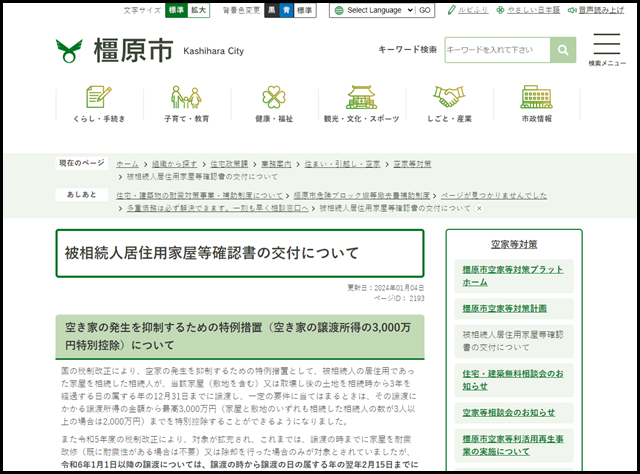Click the globe icon beside Select Language
640x474 pixels.
coord(339,11)
